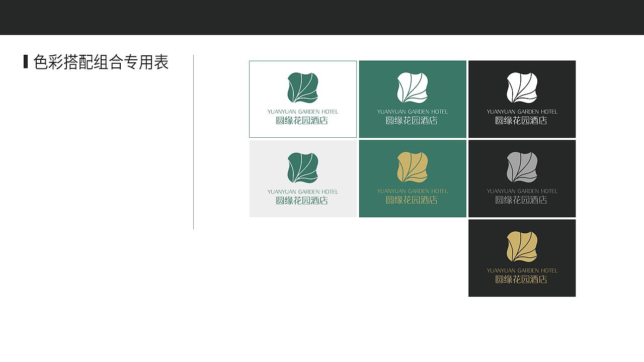Image resolution: width=644 pixels, height=362 pixels.
Task: Click the green leaf logo on light gray card
Action: point(303,168)
